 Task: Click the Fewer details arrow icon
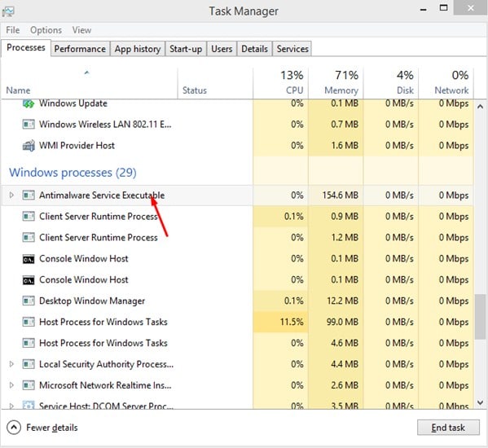14,428
